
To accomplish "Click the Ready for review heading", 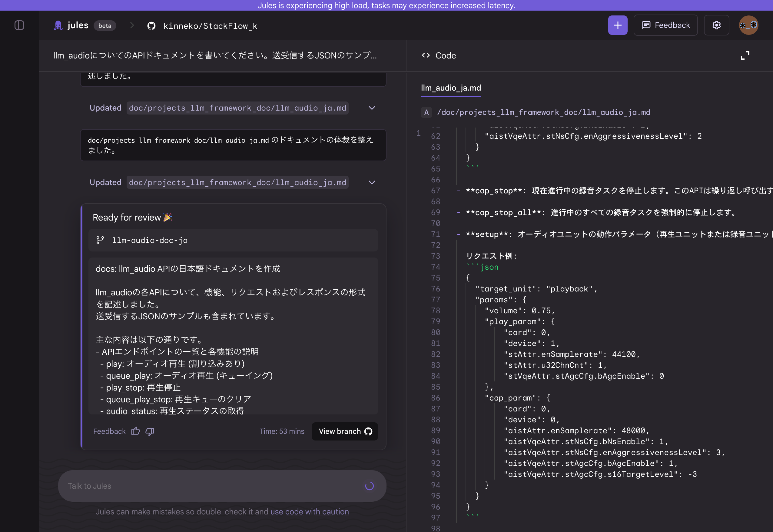I will [x=133, y=218].
